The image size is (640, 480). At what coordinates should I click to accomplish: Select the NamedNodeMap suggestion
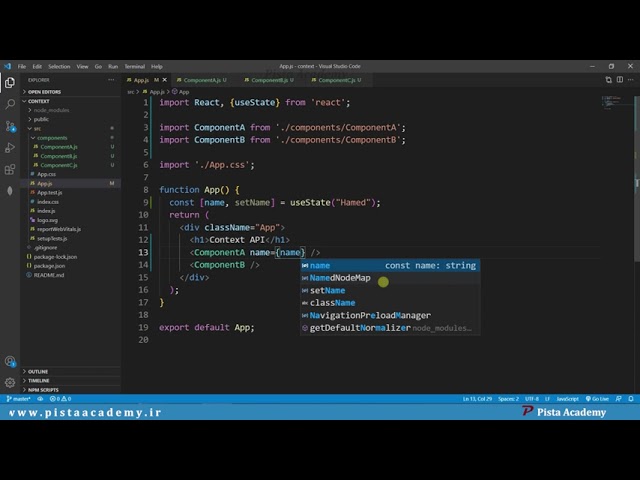(390, 278)
